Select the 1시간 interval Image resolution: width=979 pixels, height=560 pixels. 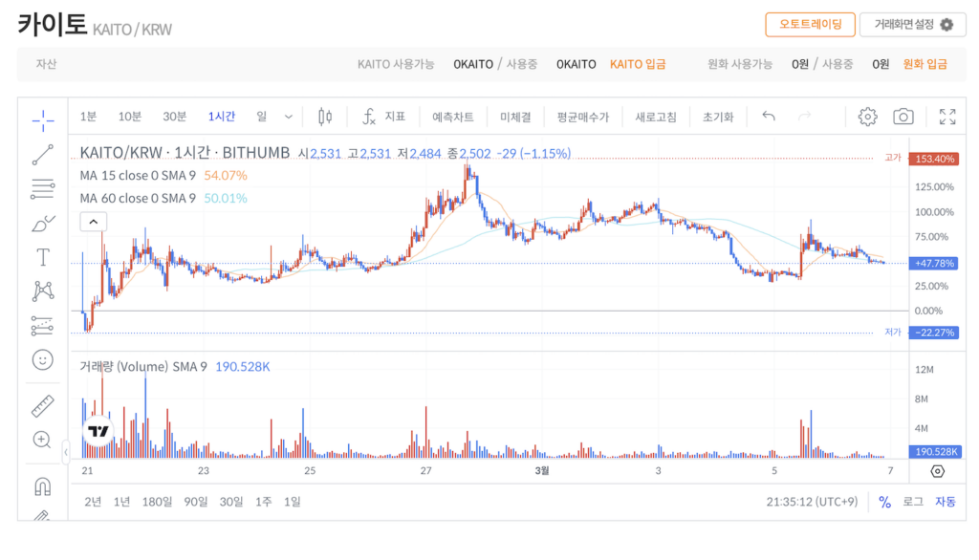click(x=222, y=117)
